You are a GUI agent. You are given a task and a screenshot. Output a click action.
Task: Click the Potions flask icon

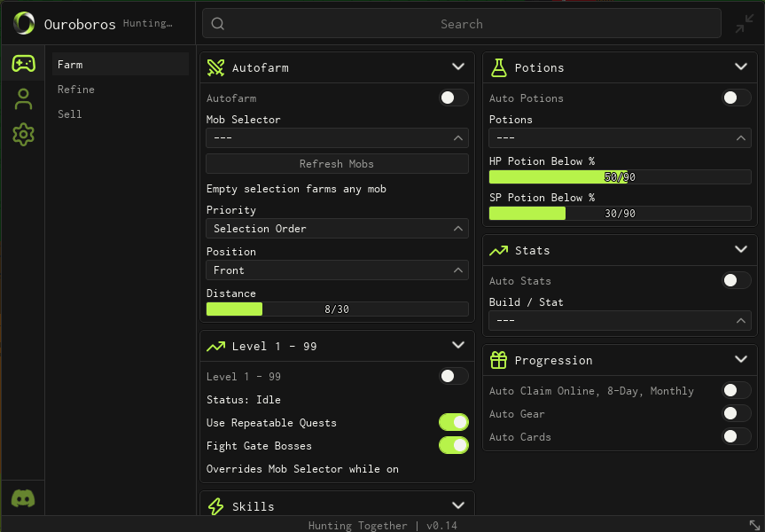498,68
